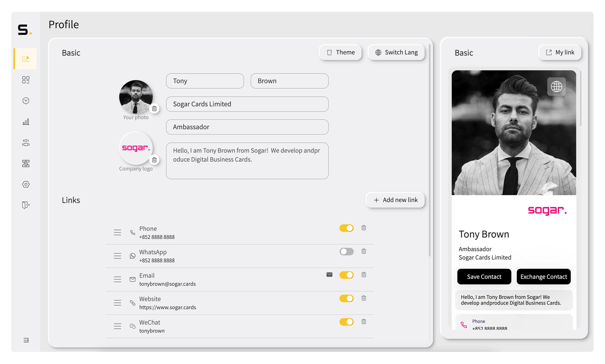Enable the WhatsApp link toggle

pyautogui.click(x=346, y=251)
